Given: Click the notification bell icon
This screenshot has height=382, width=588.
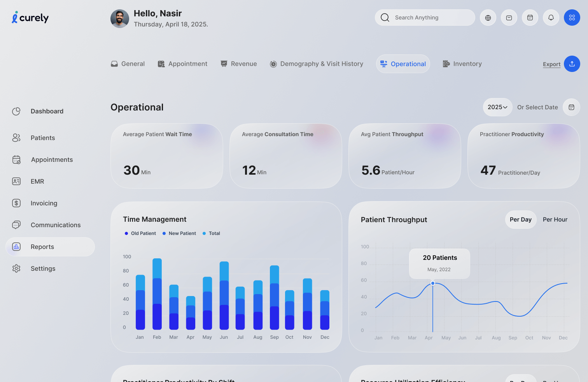Looking at the screenshot, I should pos(551,18).
